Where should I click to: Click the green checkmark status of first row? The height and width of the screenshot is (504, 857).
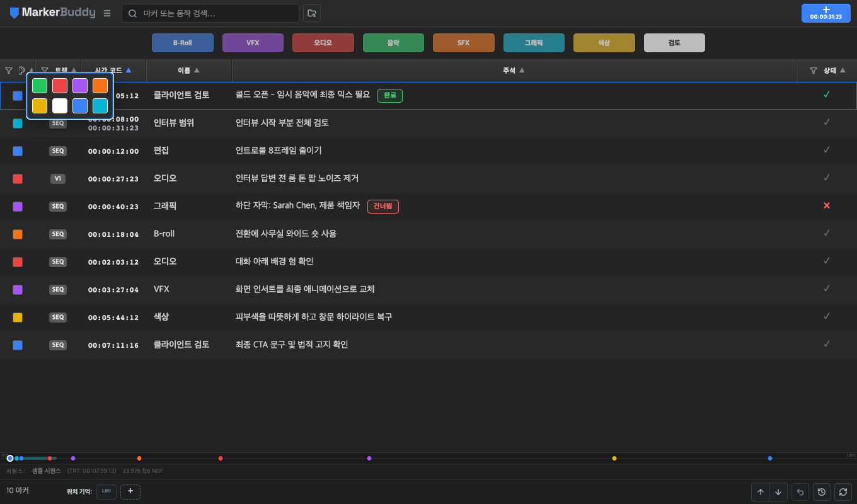(x=827, y=94)
